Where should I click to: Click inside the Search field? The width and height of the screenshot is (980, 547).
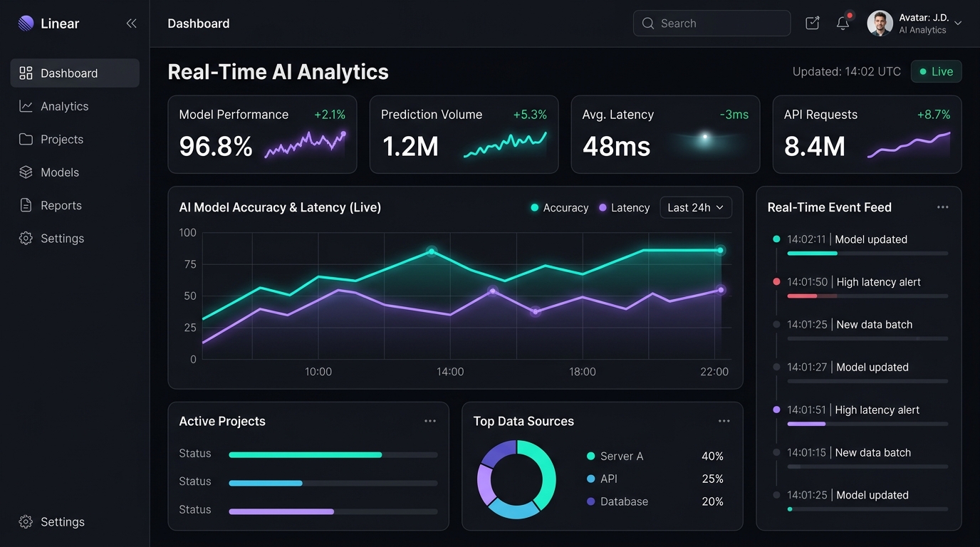click(x=711, y=24)
